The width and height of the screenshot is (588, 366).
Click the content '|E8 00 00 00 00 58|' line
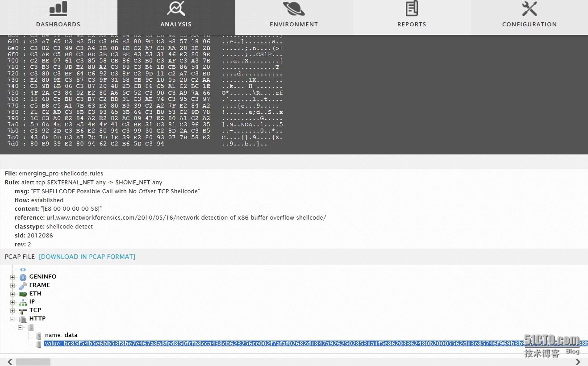[x=58, y=209]
